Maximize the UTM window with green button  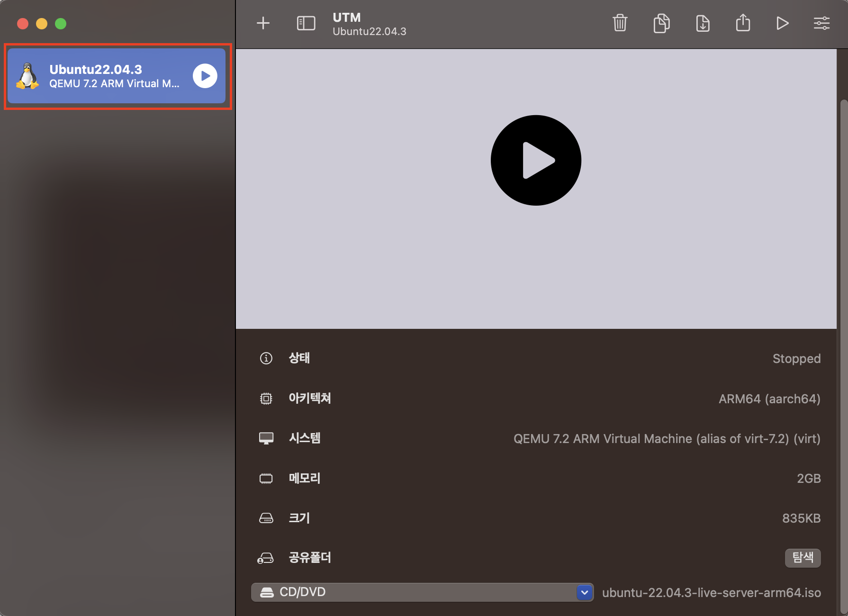[x=61, y=24]
